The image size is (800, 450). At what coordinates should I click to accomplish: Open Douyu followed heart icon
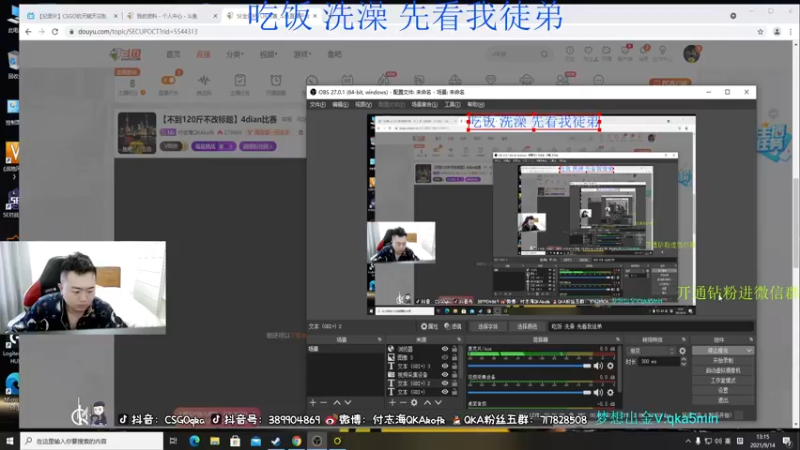(x=588, y=51)
